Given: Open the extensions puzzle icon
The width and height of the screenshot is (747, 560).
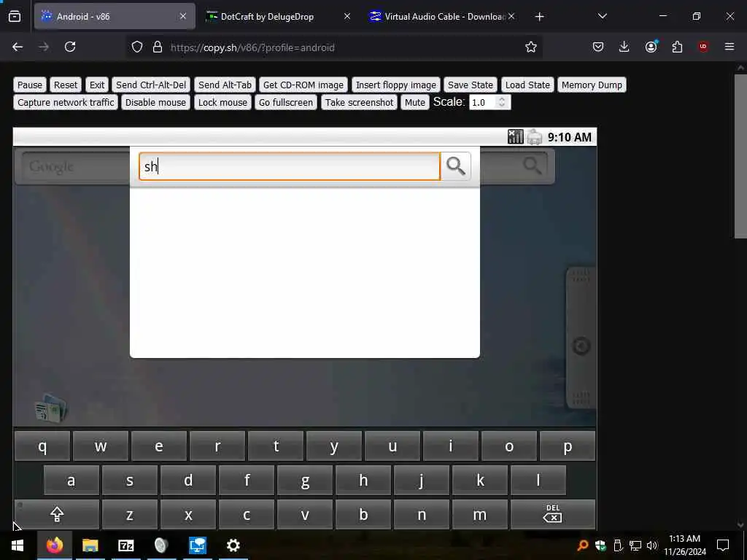Looking at the screenshot, I should (x=677, y=47).
